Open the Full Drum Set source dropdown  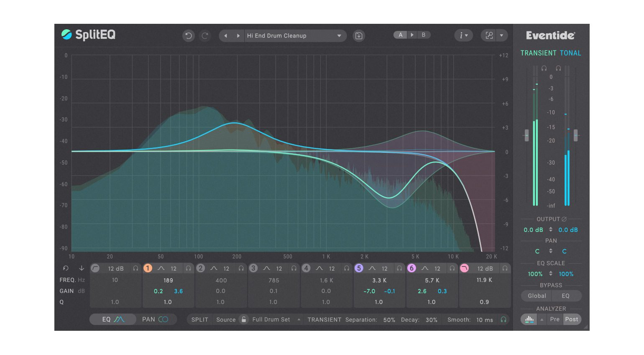[x=276, y=319]
